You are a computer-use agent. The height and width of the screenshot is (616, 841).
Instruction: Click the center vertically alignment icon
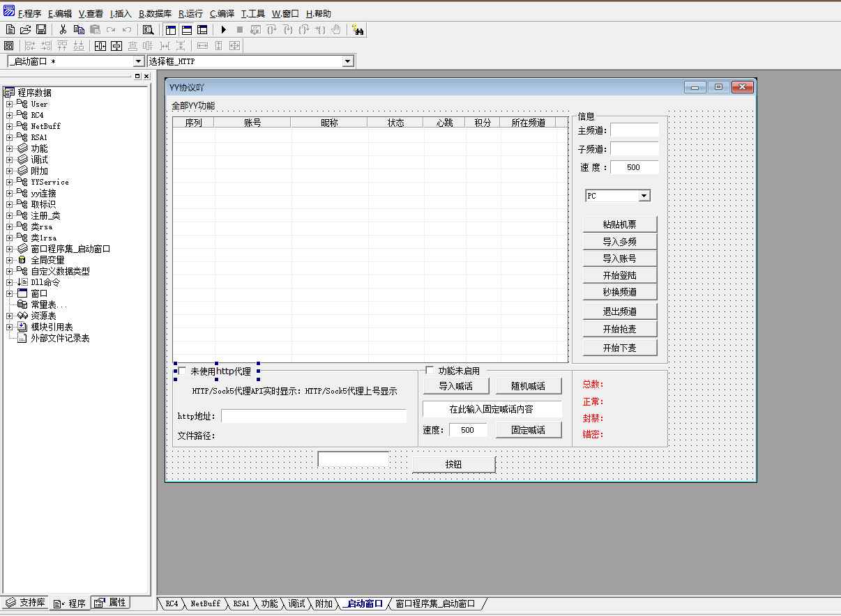point(116,45)
